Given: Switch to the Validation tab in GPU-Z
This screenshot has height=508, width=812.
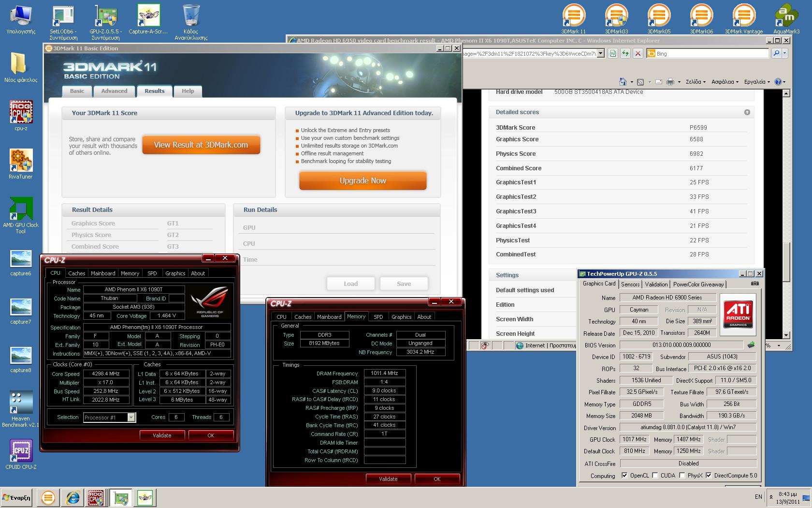Looking at the screenshot, I should 656,284.
